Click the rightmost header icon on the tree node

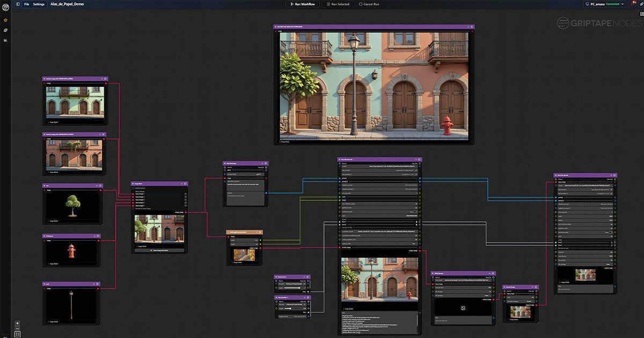(100, 186)
